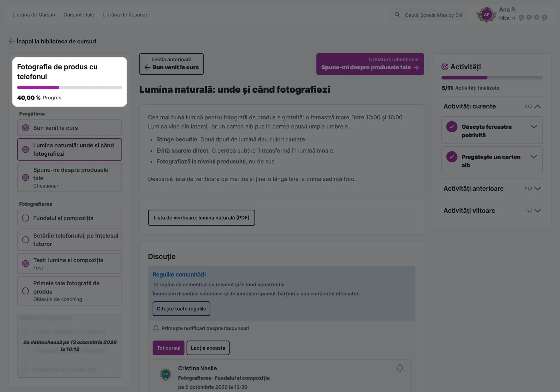This screenshot has height=392, width=560.
Task: Toggle completion circle for Lumina naturală lesson
Action: coord(26,149)
